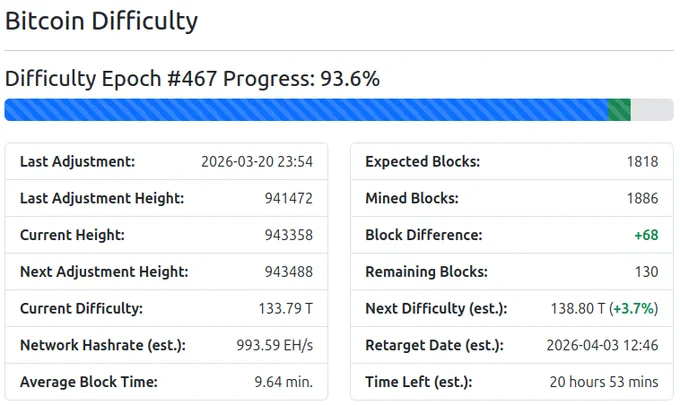Click the Network Hashrate 993.59 EH/s value
The image size is (680, 405).
pyautogui.click(x=275, y=345)
